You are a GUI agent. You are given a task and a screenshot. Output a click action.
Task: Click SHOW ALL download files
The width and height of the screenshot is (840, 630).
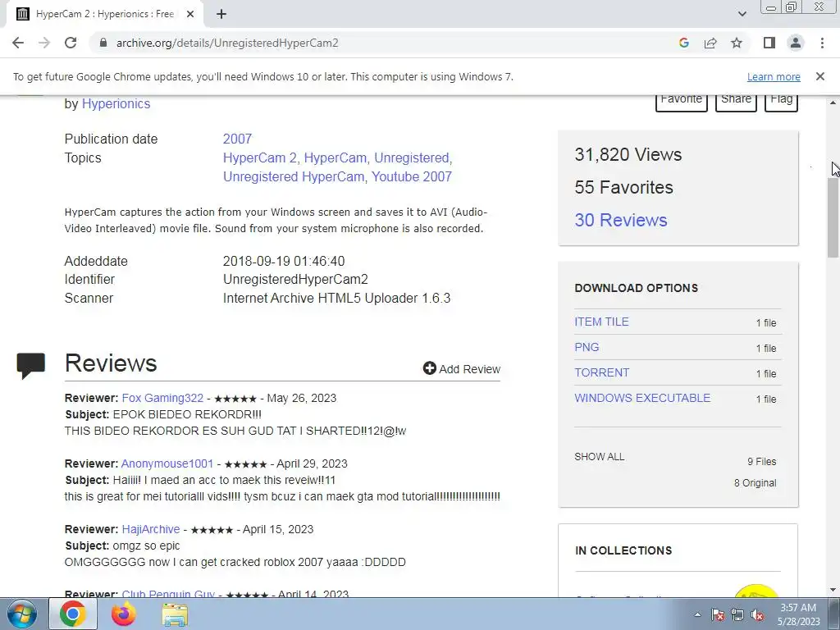pos(599,457)
